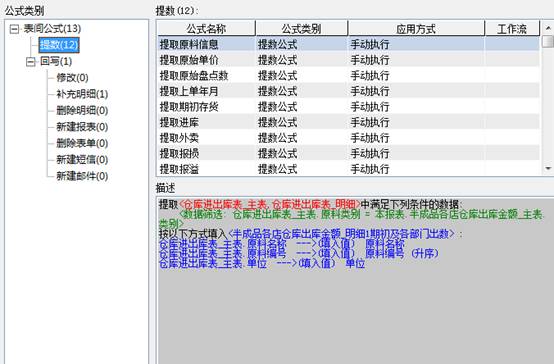Select the 提取原料信息 formula row
The height and width of the screenshot is (364, 554).
(348, 44)
